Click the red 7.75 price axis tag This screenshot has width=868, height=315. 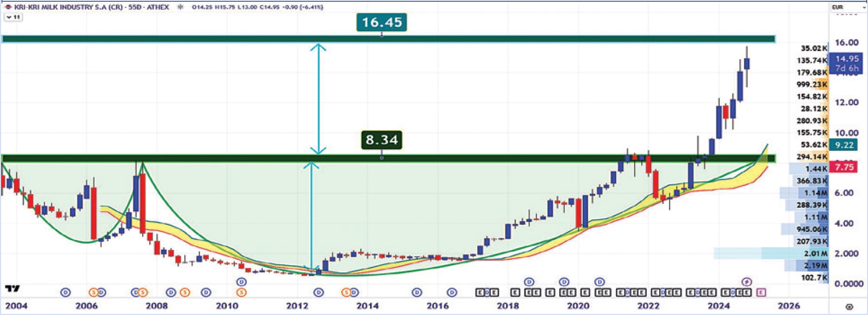pos(844,167)
